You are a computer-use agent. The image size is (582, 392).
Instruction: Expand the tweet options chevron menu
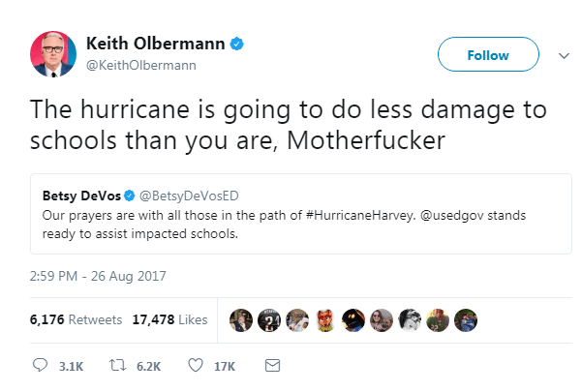pos(563,56)
